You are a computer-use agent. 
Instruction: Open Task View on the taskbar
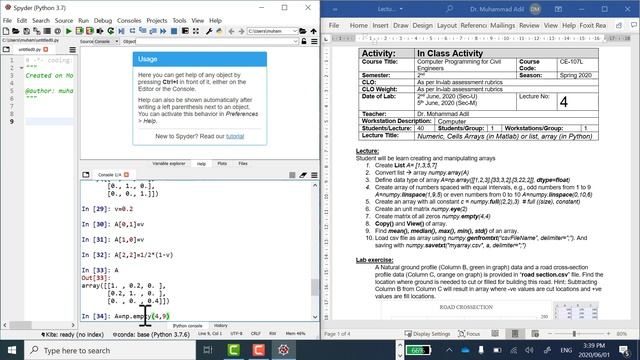(208, 350)
